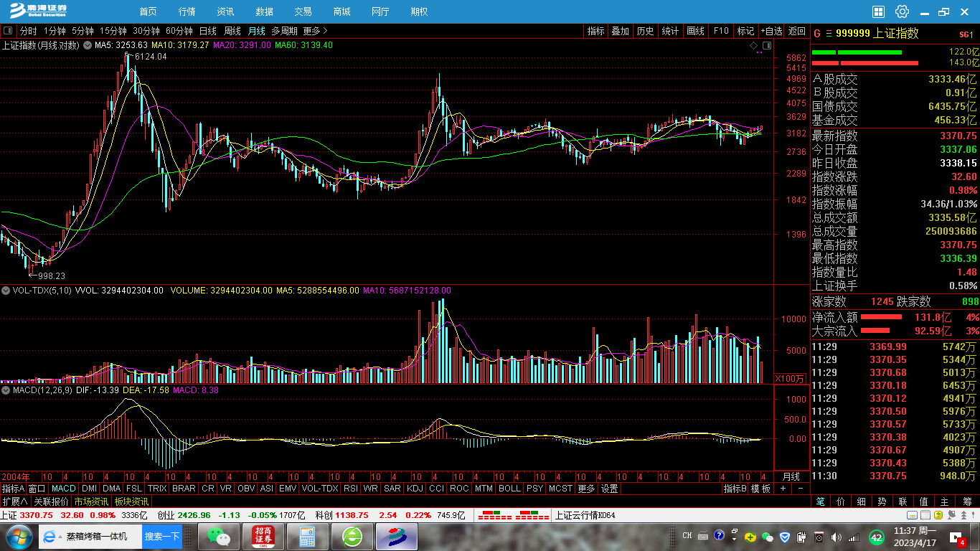Click the red G icon beside 999999
This screenshot has width=980, height=551.
pos(817,34)
